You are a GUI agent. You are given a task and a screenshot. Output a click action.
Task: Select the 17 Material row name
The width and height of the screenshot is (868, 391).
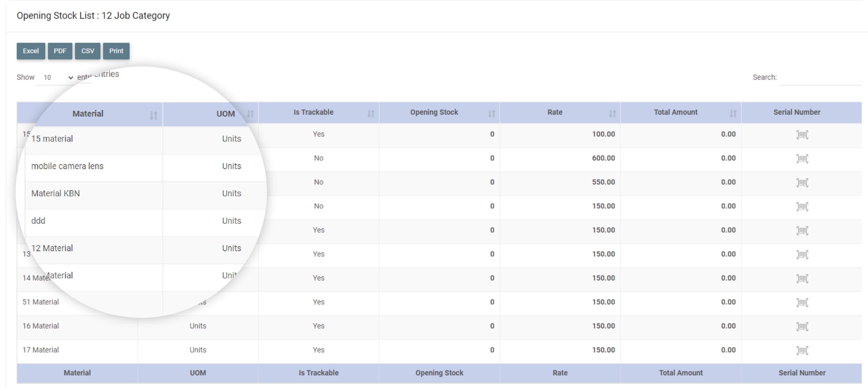click(41, 350)
